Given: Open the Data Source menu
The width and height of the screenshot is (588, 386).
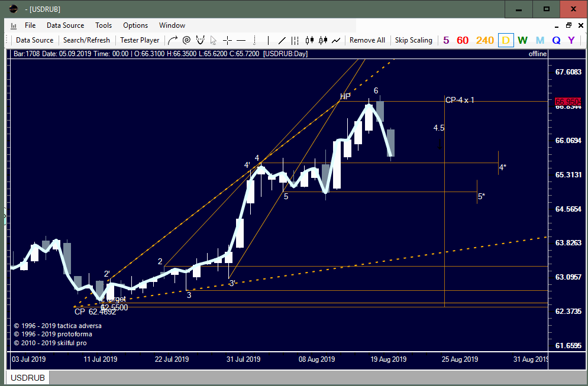Looking at the screenshot, I should [65, 25].
